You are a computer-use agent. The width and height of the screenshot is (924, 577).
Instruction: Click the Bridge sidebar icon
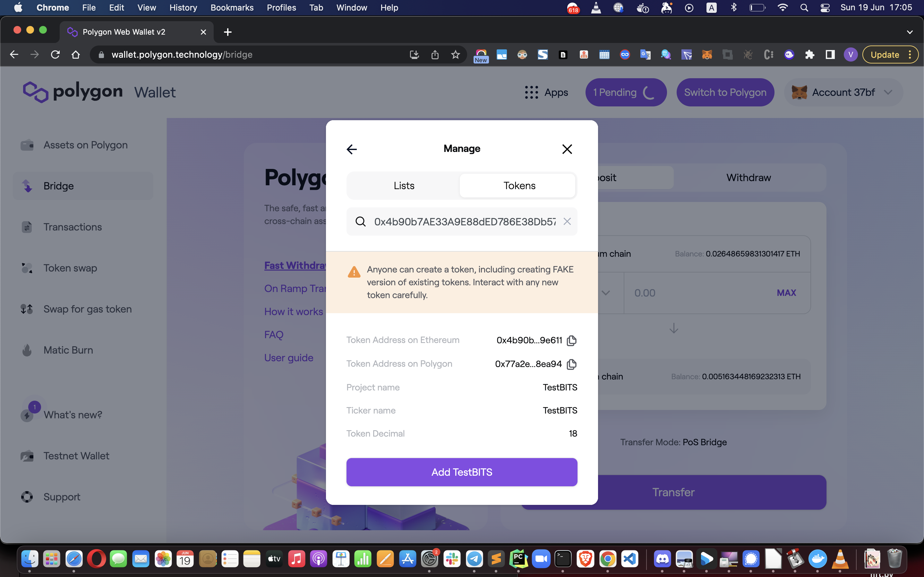coord(27,186)
